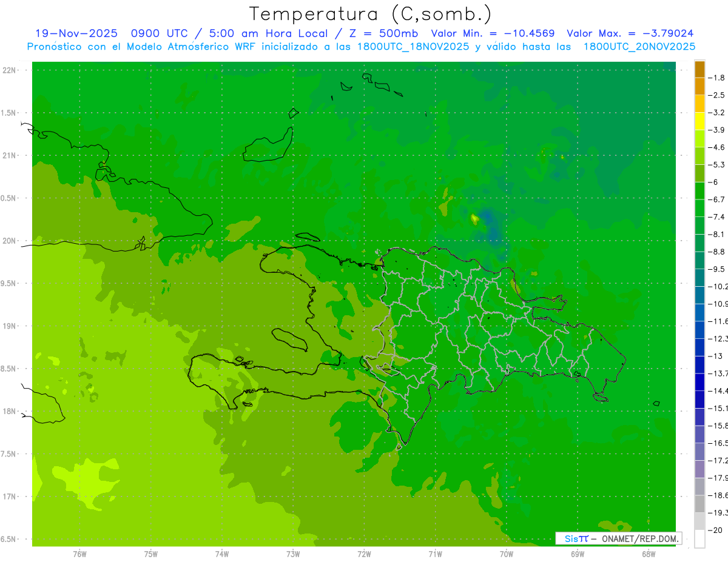
Task: Pick the yellow legend swatch between -3.2 and -3.9
Action: [699, 121]
